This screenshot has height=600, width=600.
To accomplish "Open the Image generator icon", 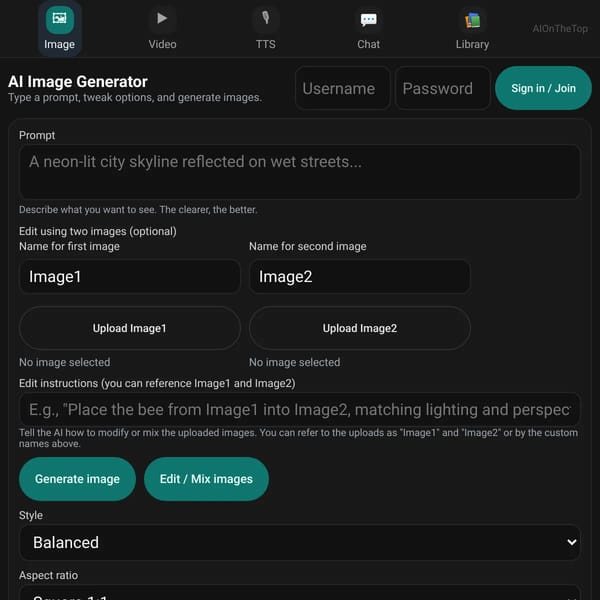I will coord(59,19).
